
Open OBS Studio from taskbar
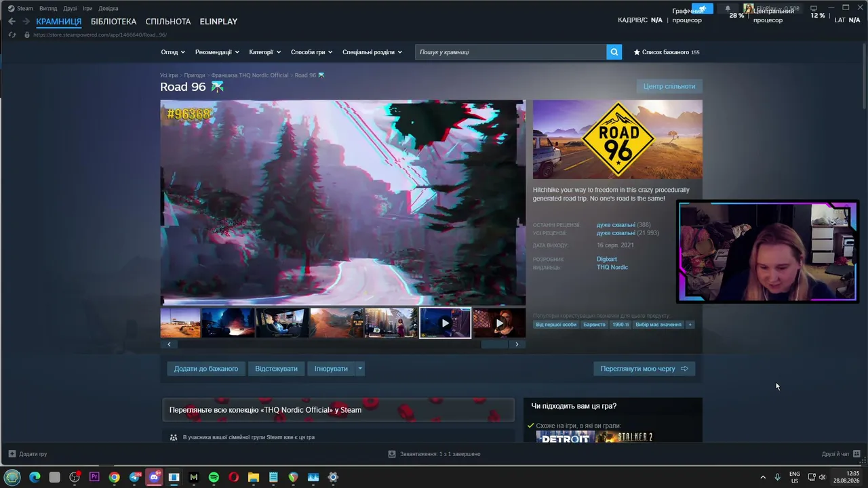click(75, 477)
